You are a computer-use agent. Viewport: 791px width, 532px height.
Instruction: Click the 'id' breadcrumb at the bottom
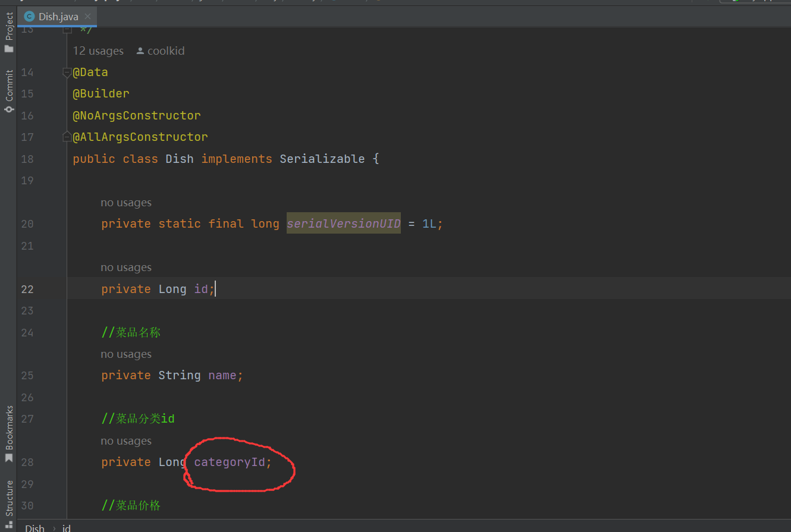[x=66, y=527]
